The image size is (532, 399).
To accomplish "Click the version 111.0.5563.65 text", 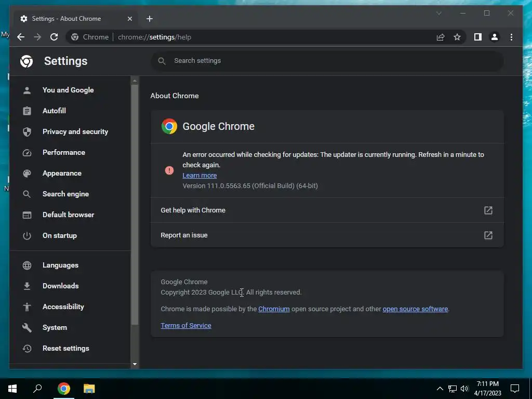I will point(250,186).
